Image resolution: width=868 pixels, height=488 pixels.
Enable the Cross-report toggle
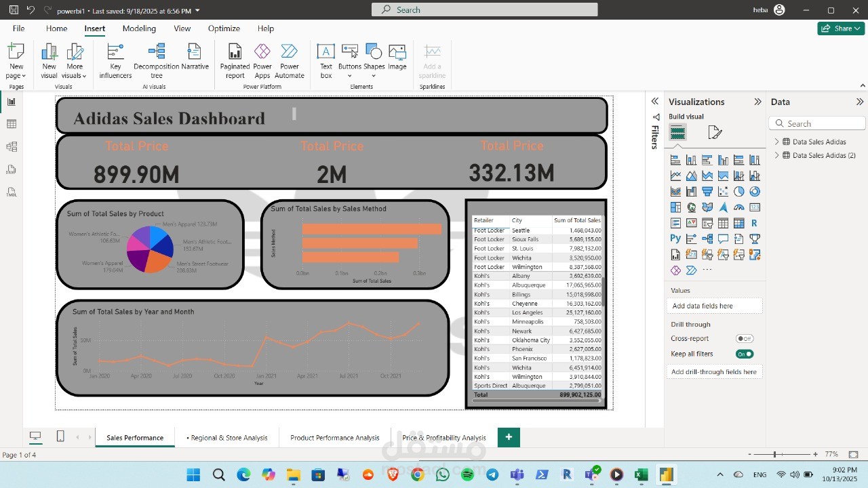tap(745, 338)
